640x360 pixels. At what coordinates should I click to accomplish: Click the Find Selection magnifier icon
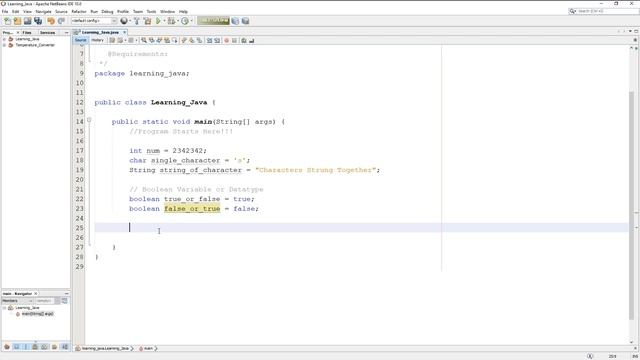(144, 40)
